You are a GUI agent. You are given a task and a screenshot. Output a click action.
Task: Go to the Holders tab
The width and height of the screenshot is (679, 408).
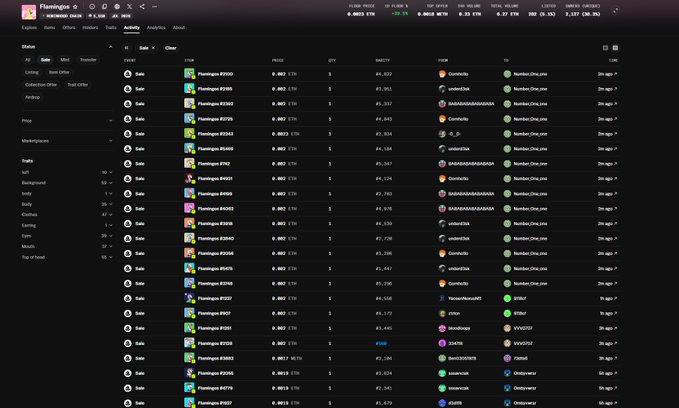[90, 28]
